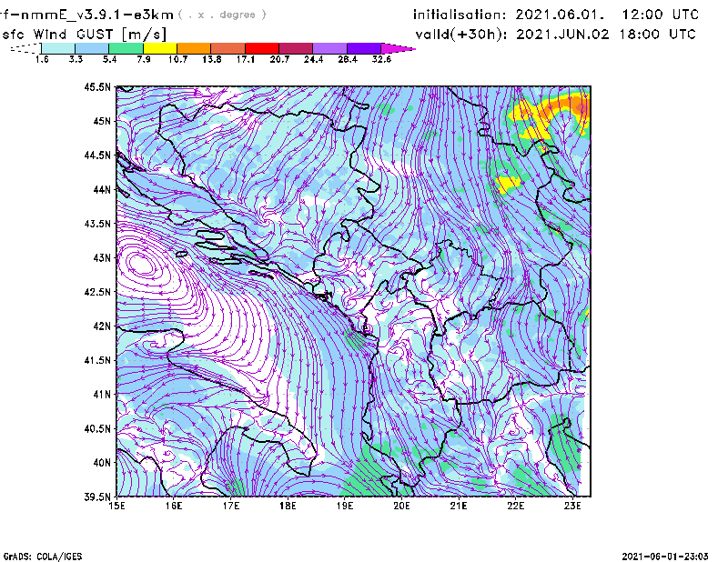Click the '40N' latitude label
The image size is (728, 562).
tap(102, 463)
